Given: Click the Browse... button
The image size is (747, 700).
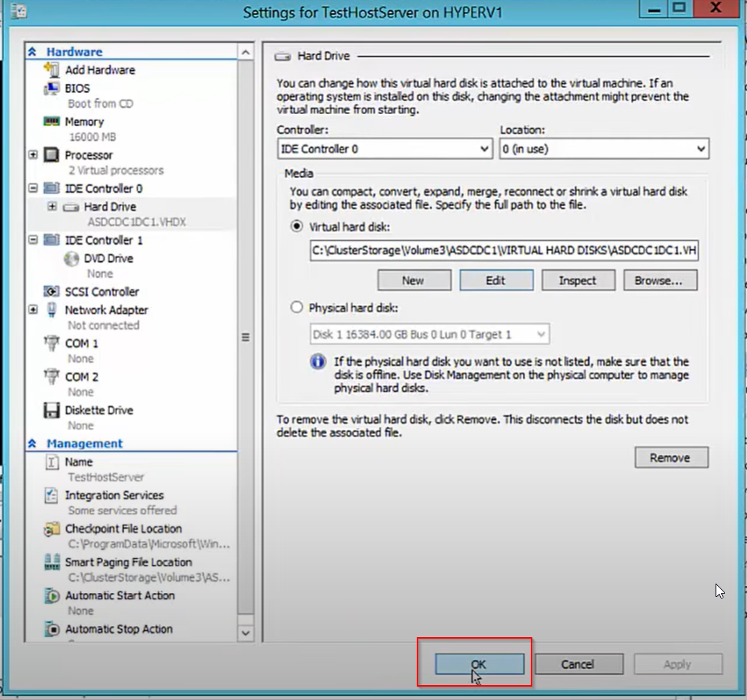Looking at the screenshot, I should click(660, 280).
